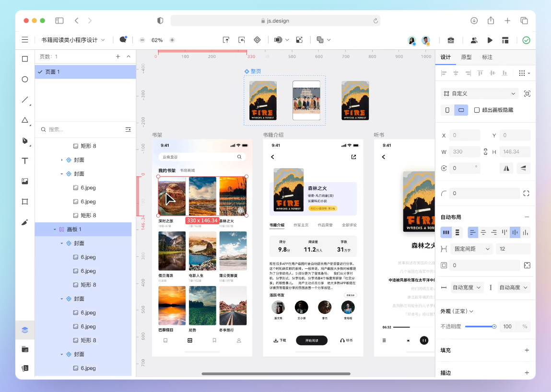Adjust the 不透明度 opacity slider
The height and width of the screenshot is (392, 551).
click(x=480, y=327)
